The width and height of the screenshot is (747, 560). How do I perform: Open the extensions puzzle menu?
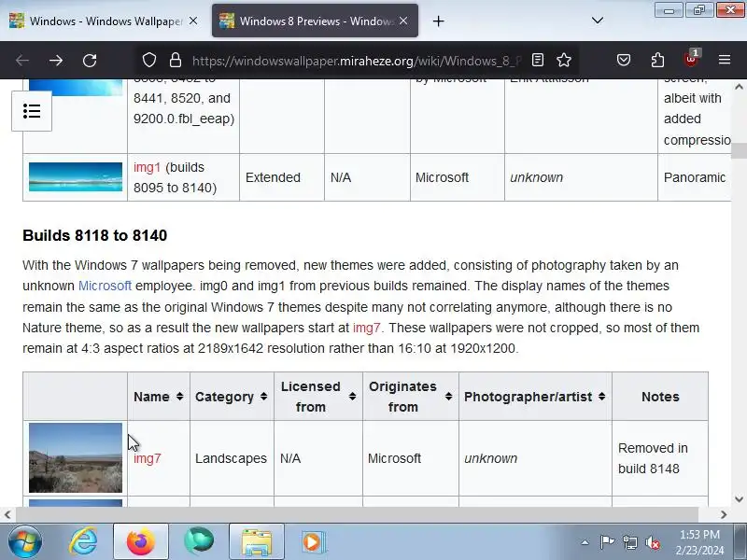(657, 60)
